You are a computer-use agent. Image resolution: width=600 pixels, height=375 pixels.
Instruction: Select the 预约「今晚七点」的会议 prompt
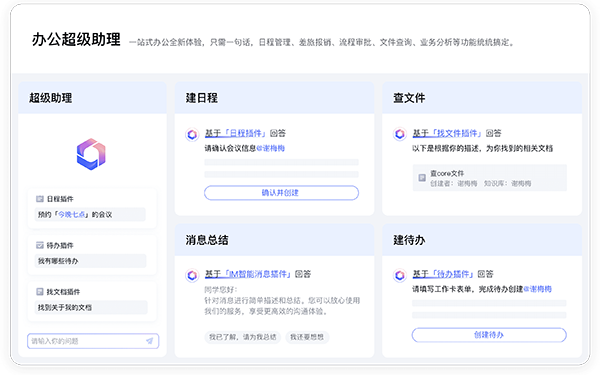coord(90,214)
